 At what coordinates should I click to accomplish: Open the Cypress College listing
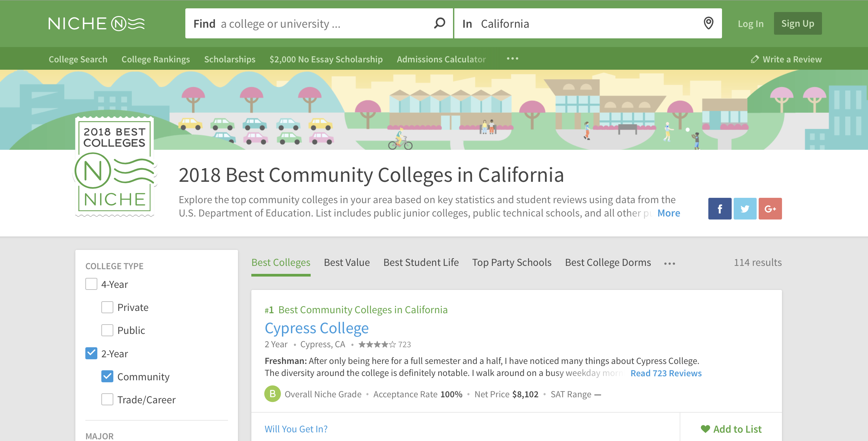(x=316, y=328)
